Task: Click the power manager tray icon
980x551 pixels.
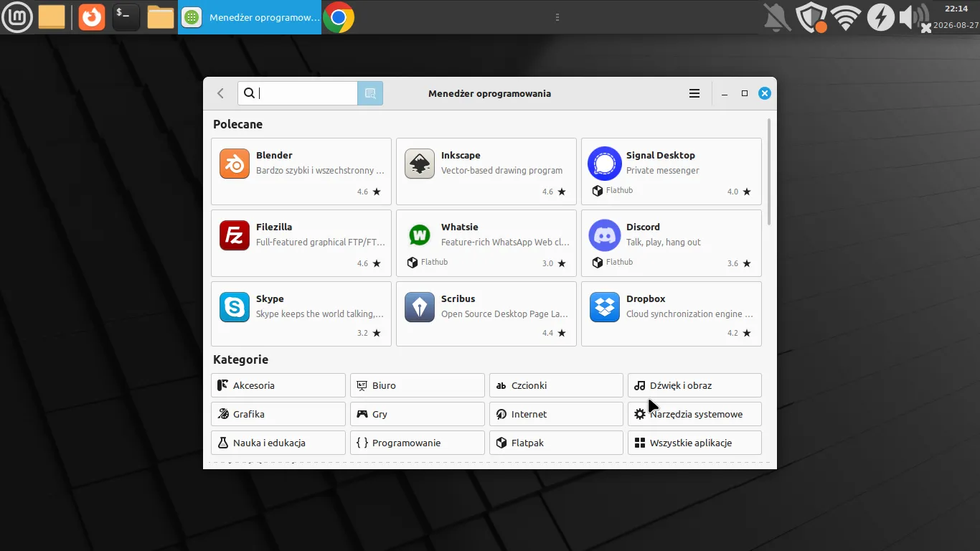Action: (881, 17)
